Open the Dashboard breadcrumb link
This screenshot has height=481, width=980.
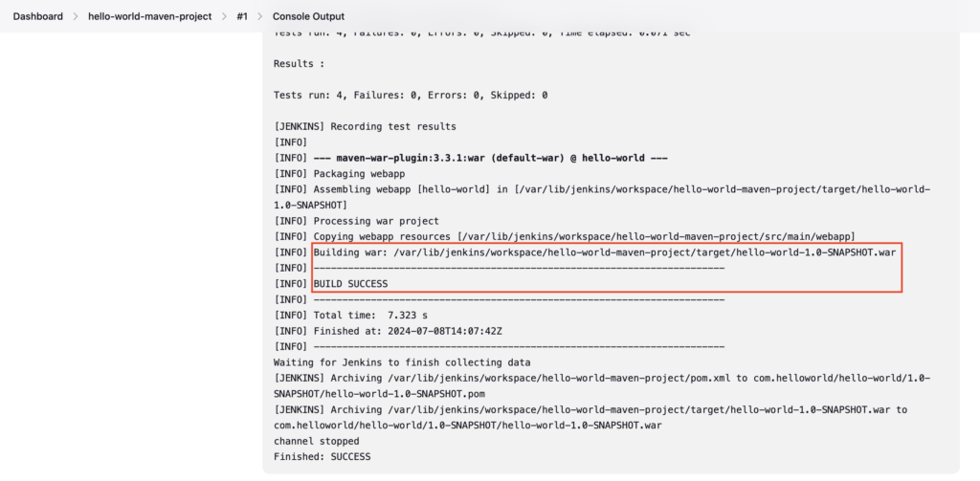point(38,16)
